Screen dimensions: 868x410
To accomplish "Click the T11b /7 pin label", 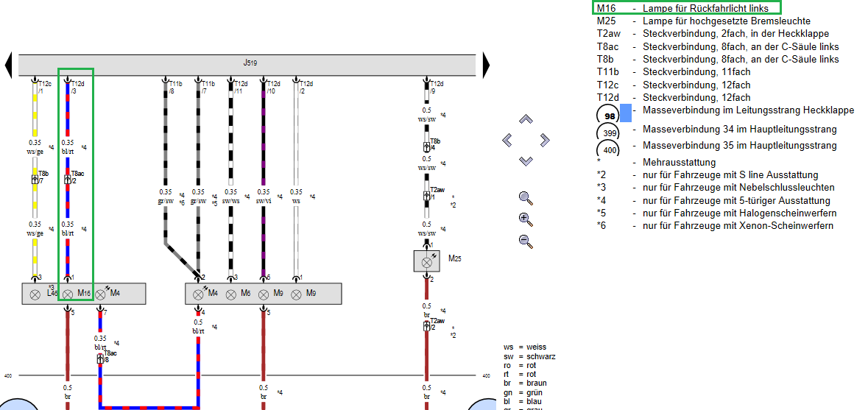I will [208, 87].
